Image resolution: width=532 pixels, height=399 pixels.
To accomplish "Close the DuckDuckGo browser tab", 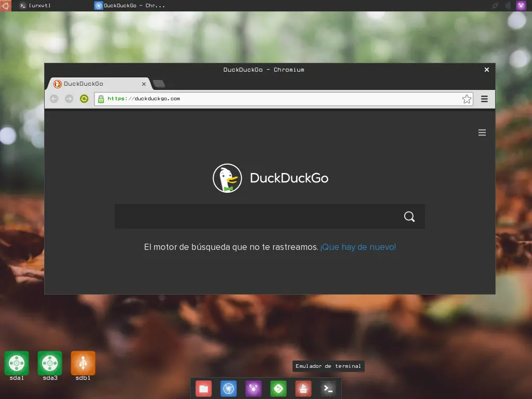I will click(x=144, y=84).
